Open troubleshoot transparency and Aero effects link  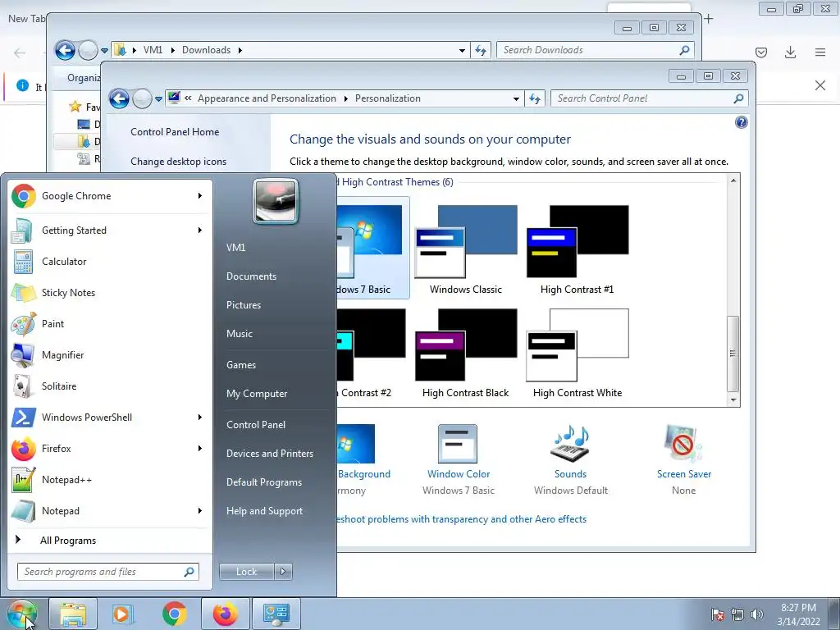click(461, 519)
